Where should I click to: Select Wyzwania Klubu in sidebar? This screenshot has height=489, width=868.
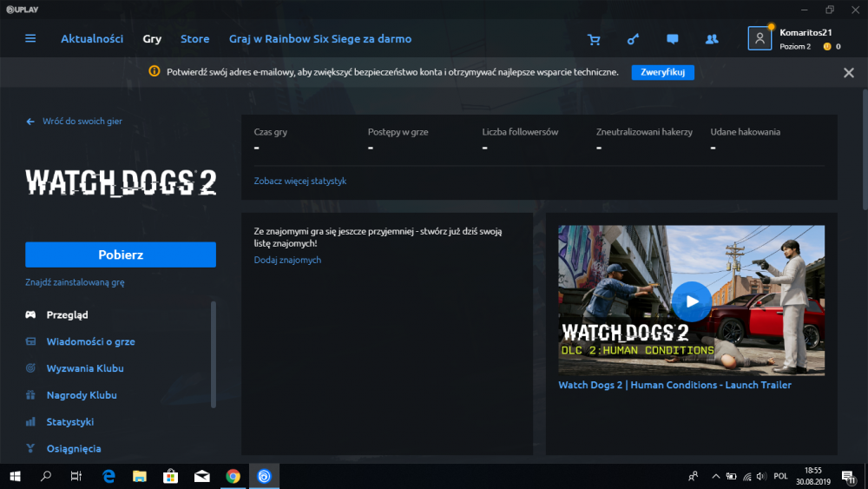click(x=85, y=368)
